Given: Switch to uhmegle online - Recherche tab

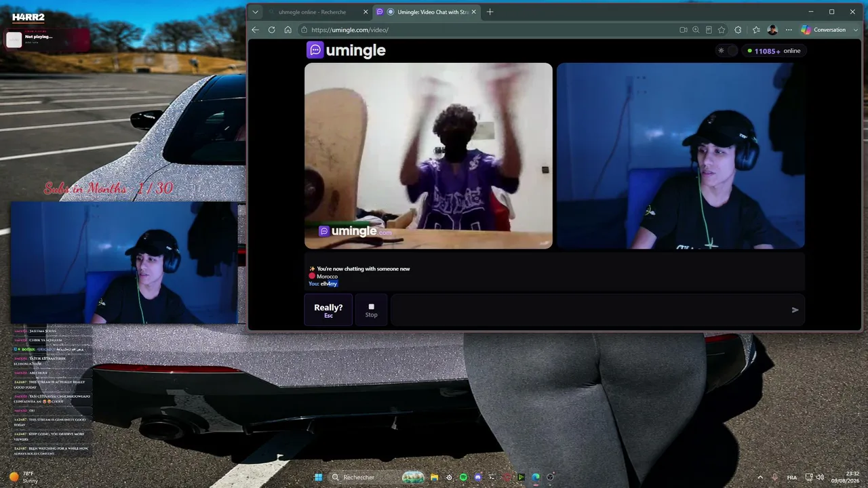Looking at the screenshot, I should coord(311,12).
